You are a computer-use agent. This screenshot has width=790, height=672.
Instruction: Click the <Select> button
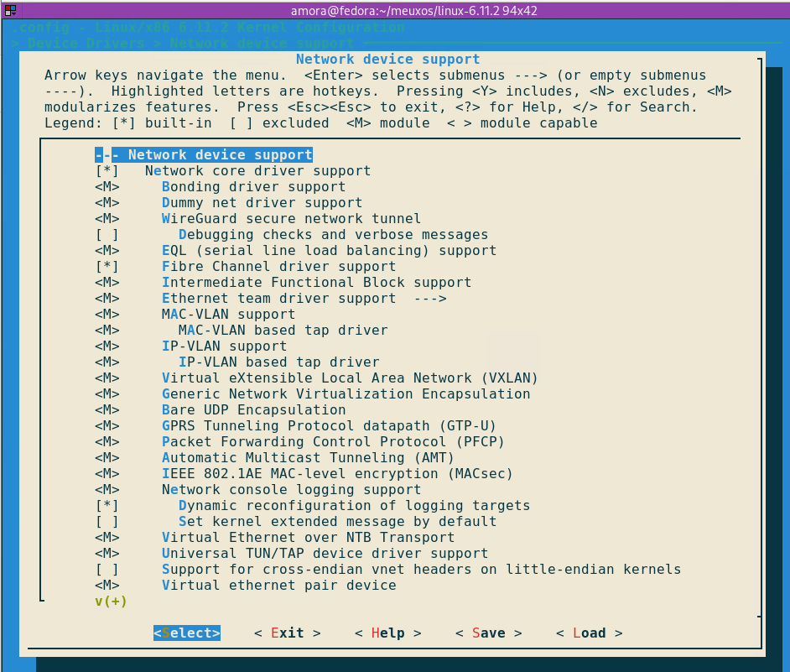187,633
